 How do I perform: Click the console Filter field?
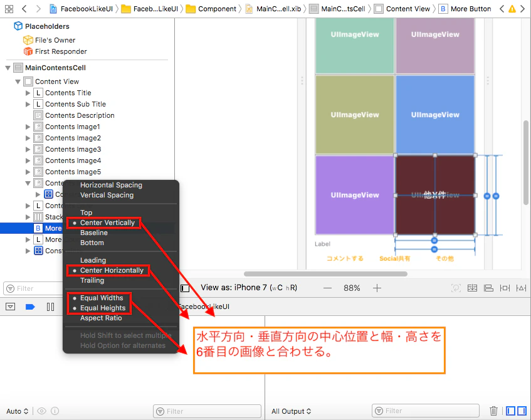coord(426,411)
